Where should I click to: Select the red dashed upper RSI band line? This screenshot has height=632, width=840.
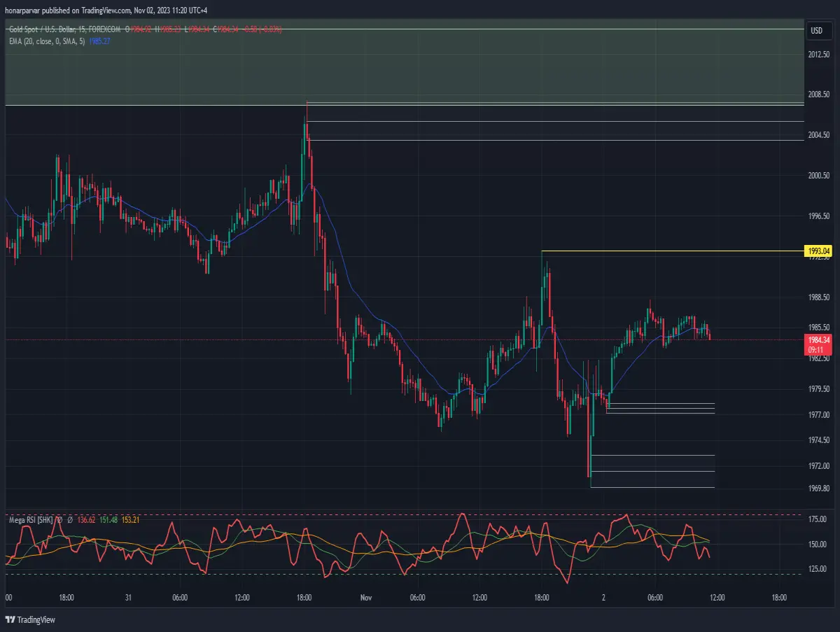pos(404,515)
